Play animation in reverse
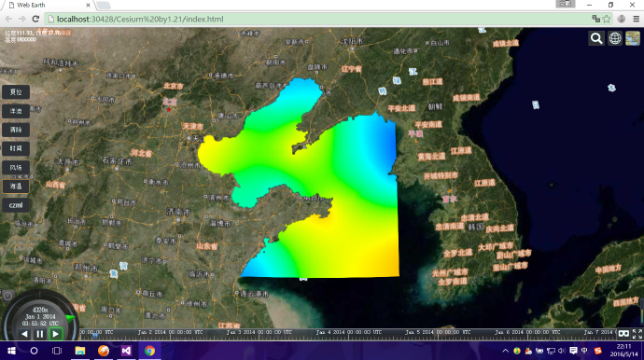The image size is (644, 360). click(x=24, y=334)
